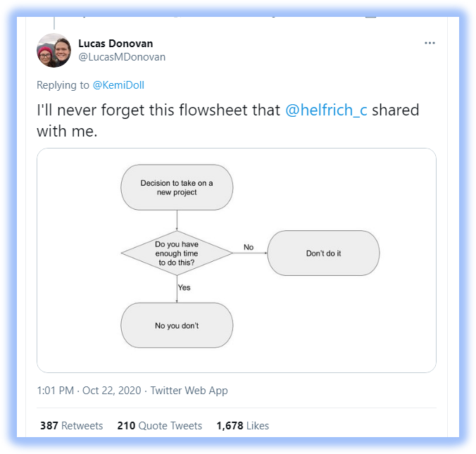View the 387 Retweets list
This screenshot has width=476, height=454.
71,426
